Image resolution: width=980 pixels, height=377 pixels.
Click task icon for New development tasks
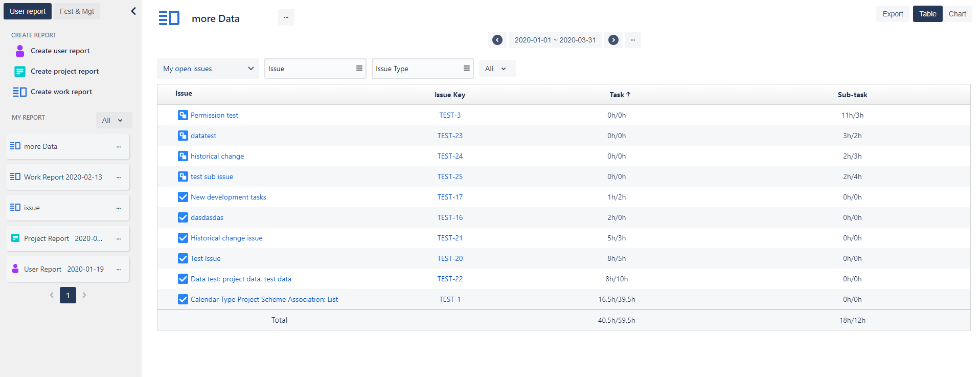pyautogui.click(x=183, y=197)
